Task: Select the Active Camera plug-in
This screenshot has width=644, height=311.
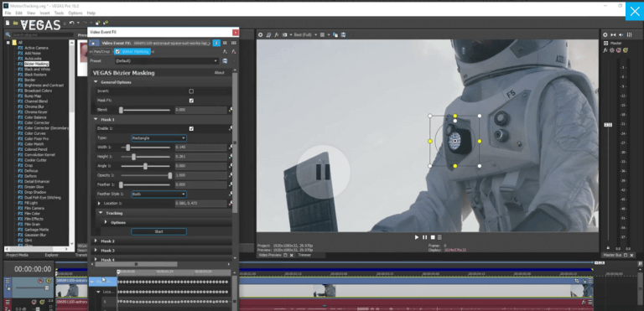Action: 36,48
